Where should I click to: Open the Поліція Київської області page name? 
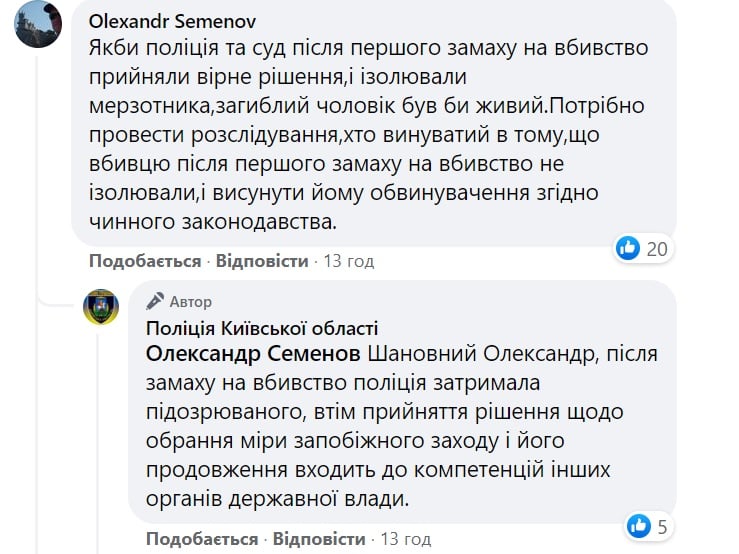tap(262, 328)
